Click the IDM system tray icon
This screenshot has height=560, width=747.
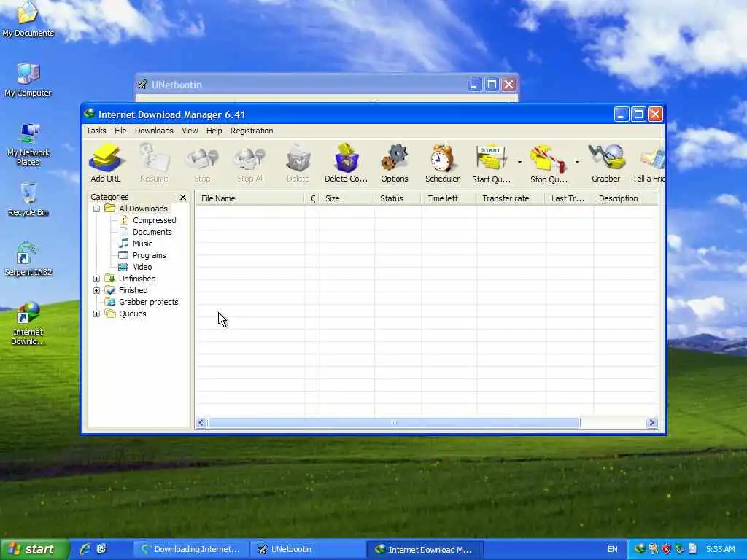(639, 549)
